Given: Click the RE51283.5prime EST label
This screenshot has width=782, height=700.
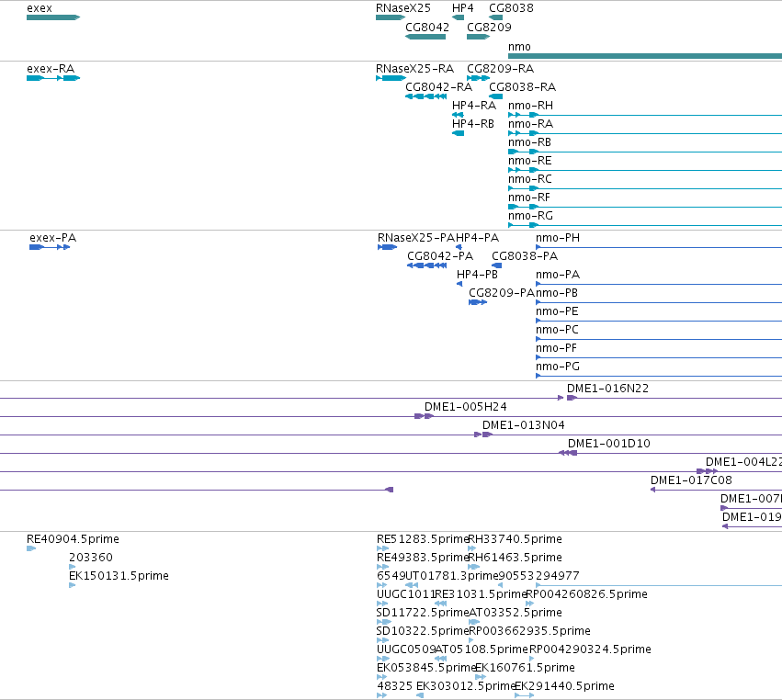Looking at the screenshot, I should click(x=423, y=539).
